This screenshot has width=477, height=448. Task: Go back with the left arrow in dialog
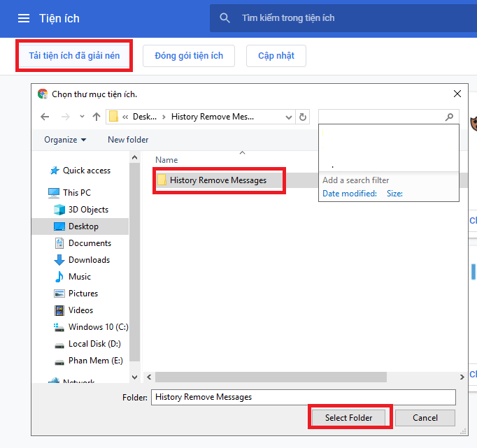pyautogui.click(x=45, y=117)
